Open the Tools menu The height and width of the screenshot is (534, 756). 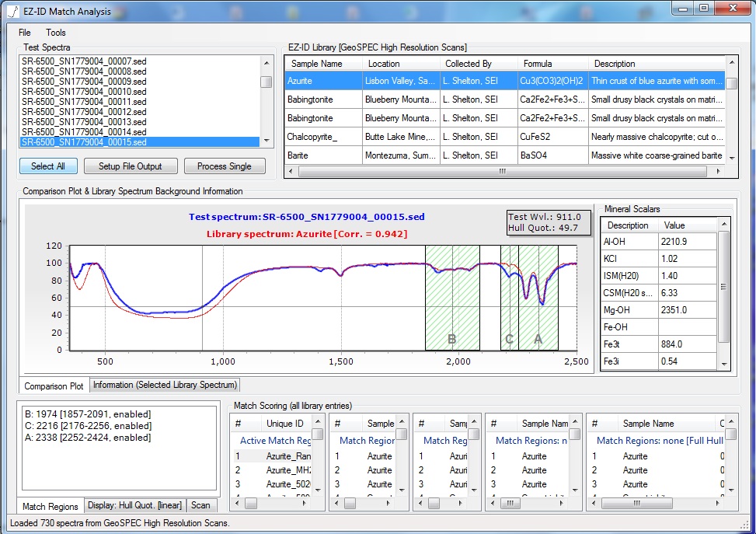(56, 33)
